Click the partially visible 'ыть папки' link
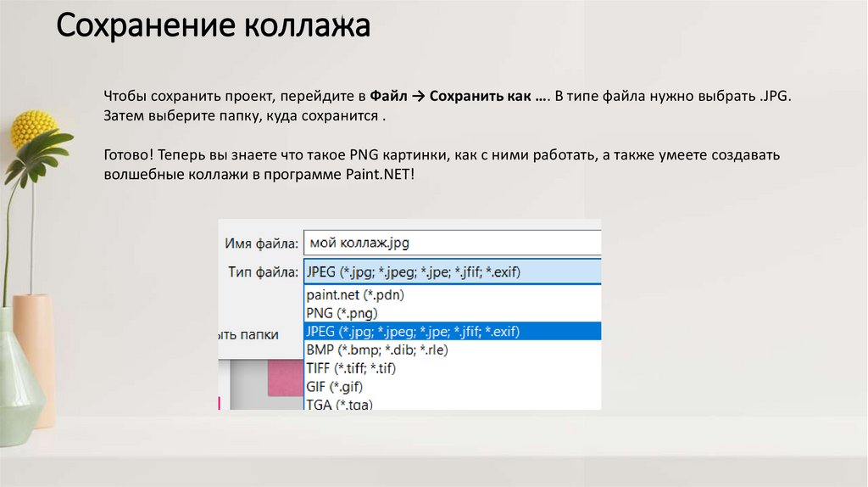868x487 pixels. pyautogui.click(x=248, y=334)
